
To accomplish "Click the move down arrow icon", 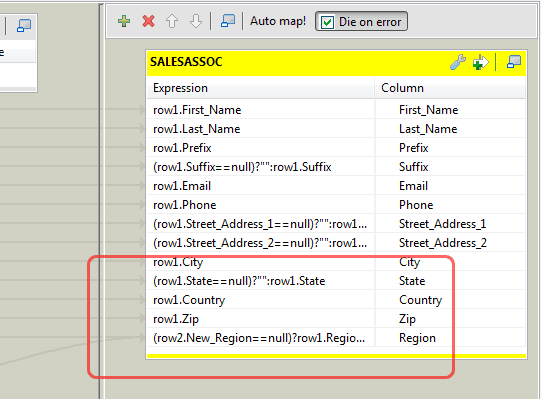I will (x=196, y=21).
